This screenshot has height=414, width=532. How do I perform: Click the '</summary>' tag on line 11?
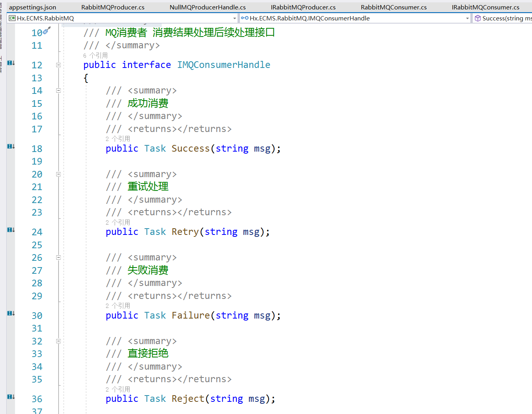[133, 46]
